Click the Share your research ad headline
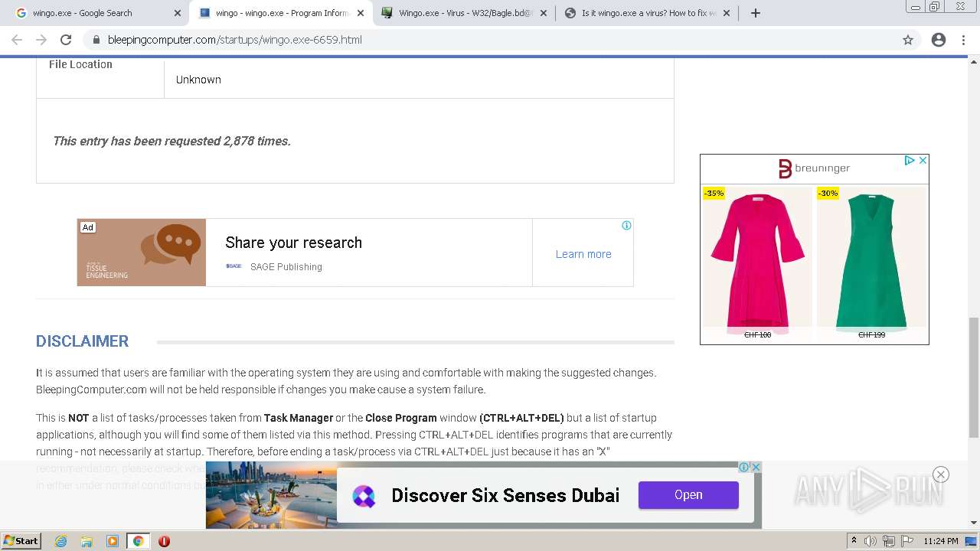The image size is (980, 551). coord(293,243)
